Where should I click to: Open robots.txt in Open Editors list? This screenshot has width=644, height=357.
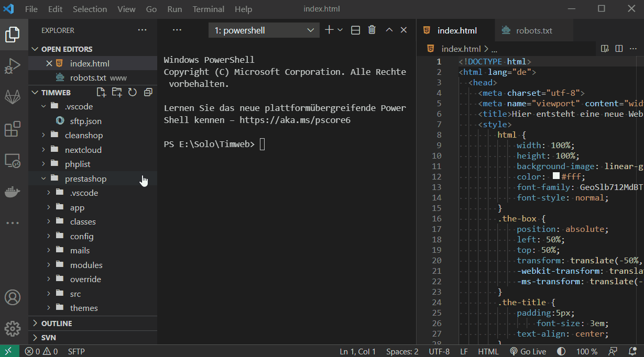coord(93,77)
